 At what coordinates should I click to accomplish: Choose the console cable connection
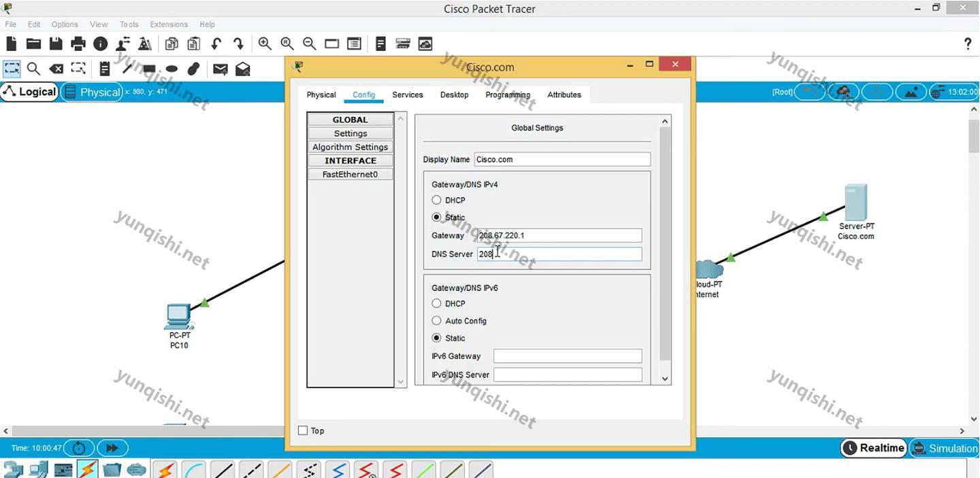pyautogui.click(x=194, y=469)
